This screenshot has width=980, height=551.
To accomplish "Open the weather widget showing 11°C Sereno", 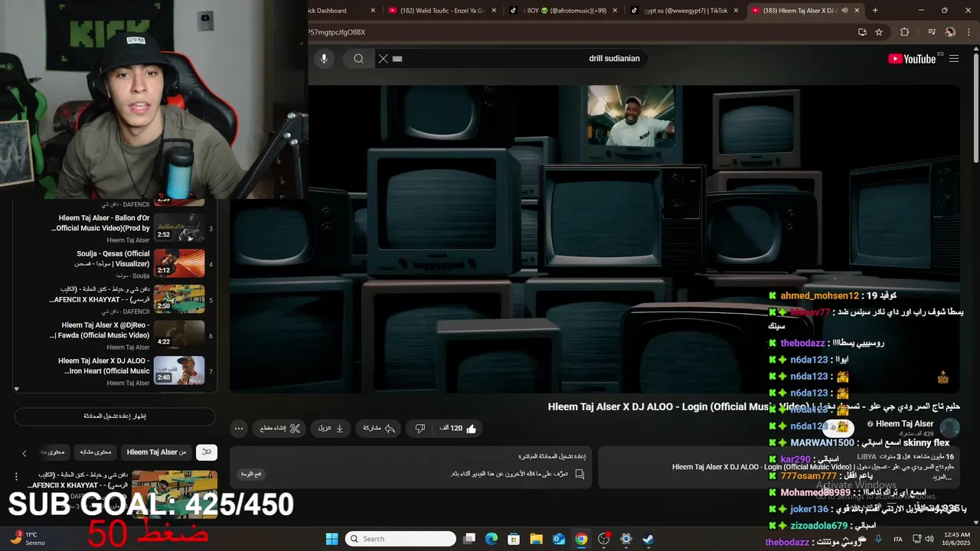I will click(x=28, y=539).
